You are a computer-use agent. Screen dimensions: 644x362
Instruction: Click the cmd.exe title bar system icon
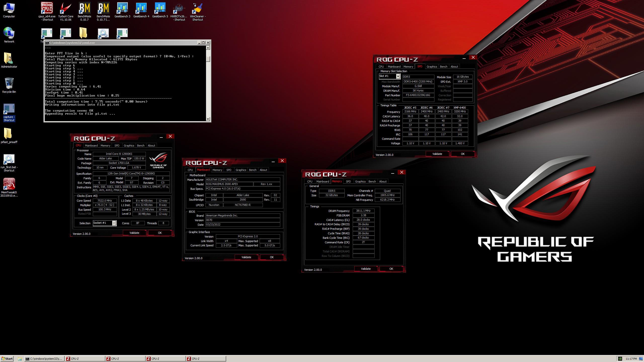click(x=47, y=43)
